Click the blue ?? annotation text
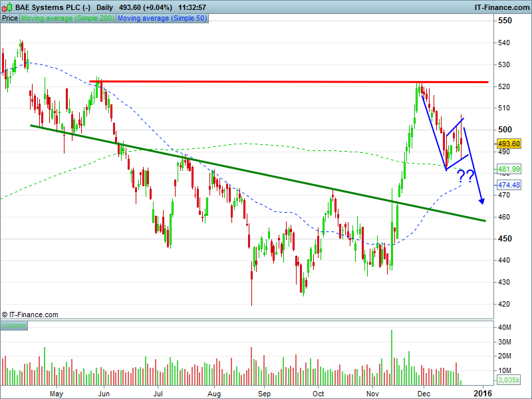 tap(466, 176)
